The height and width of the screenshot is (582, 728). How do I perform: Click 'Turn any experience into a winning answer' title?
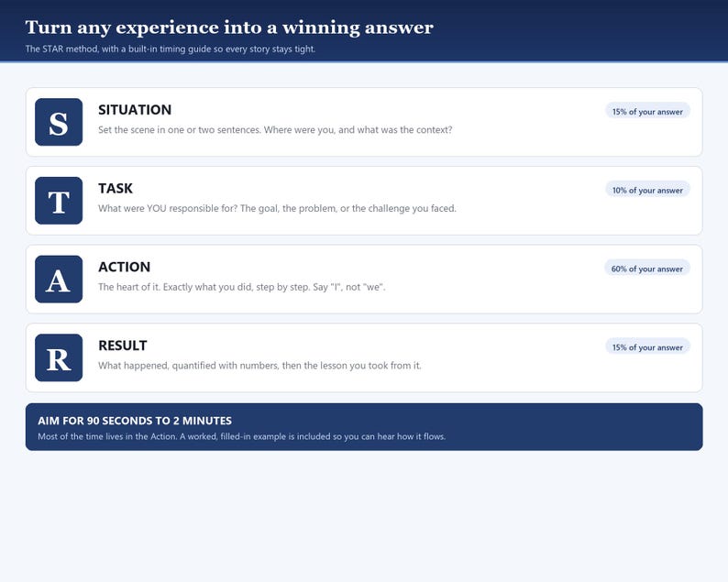click(229, 27)
